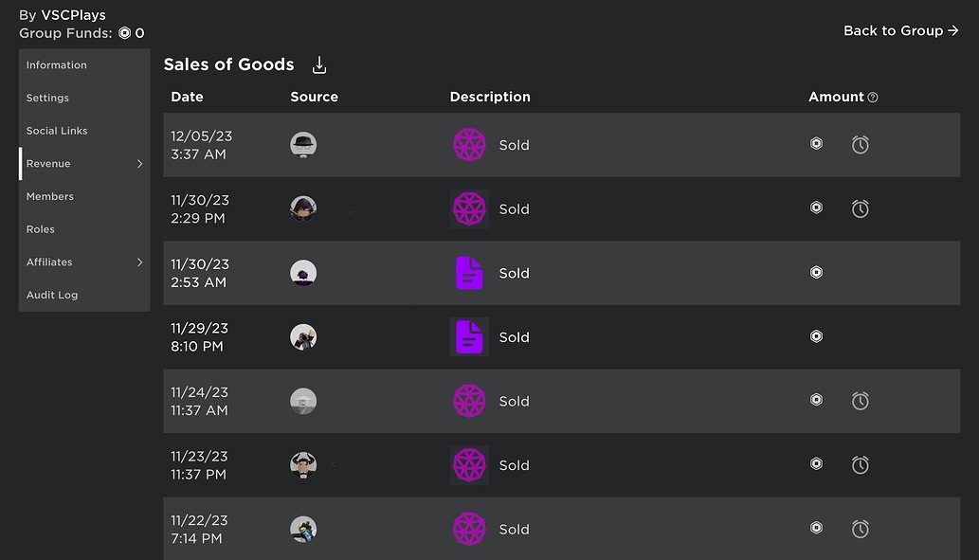Click the gamepass icon on the 11/23/23 sale
This screenshot has height=560, width=979.
(x=469, y=464)
